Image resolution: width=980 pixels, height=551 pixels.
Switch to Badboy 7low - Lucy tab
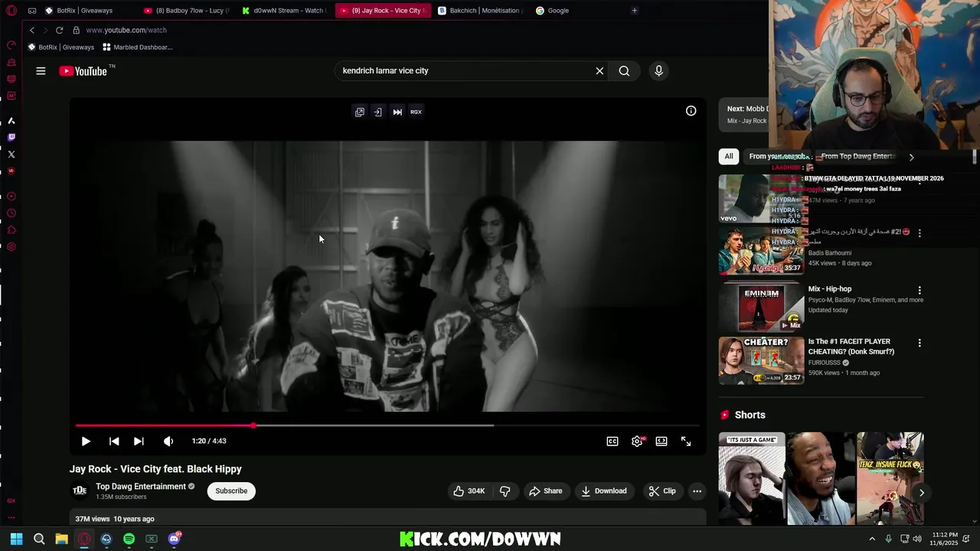tap(187, 11)
